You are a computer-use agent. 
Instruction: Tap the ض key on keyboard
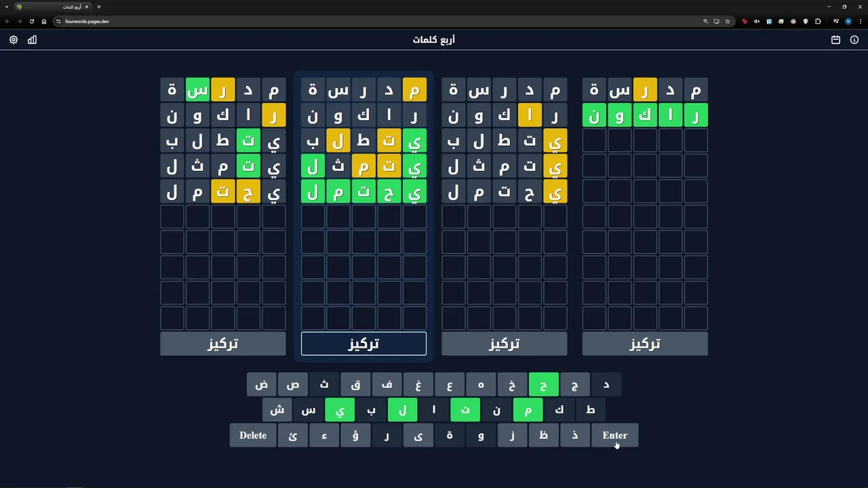(262, 384)
